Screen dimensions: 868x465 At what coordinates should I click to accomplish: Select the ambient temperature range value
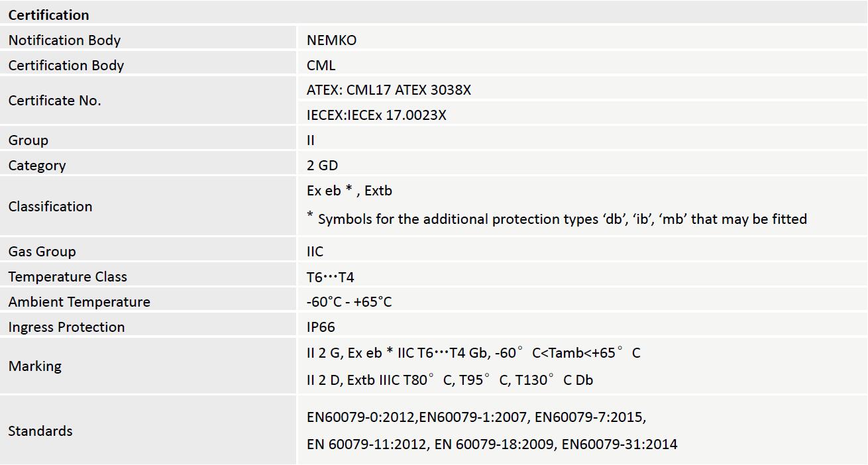pyautogui.click(x=349, y=302)
